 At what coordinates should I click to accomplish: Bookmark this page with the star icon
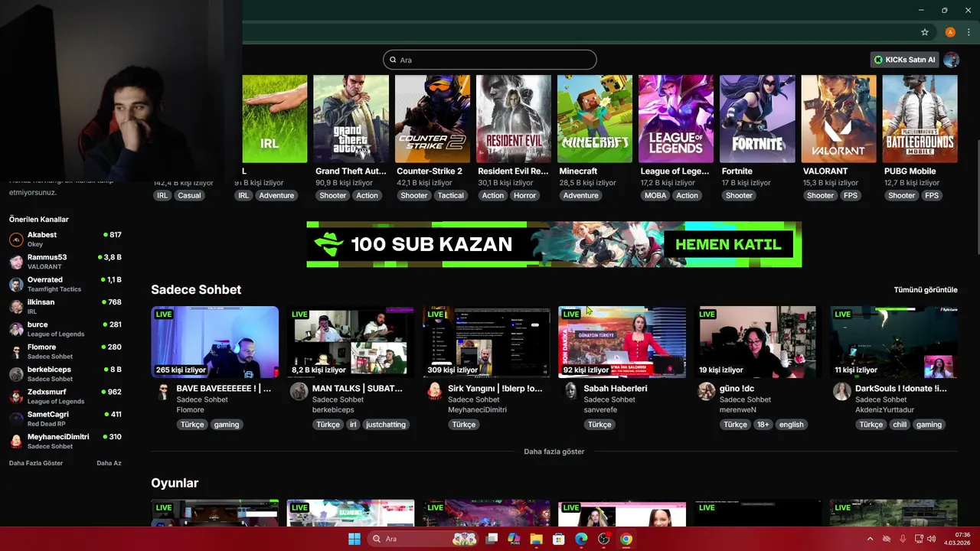925,32
